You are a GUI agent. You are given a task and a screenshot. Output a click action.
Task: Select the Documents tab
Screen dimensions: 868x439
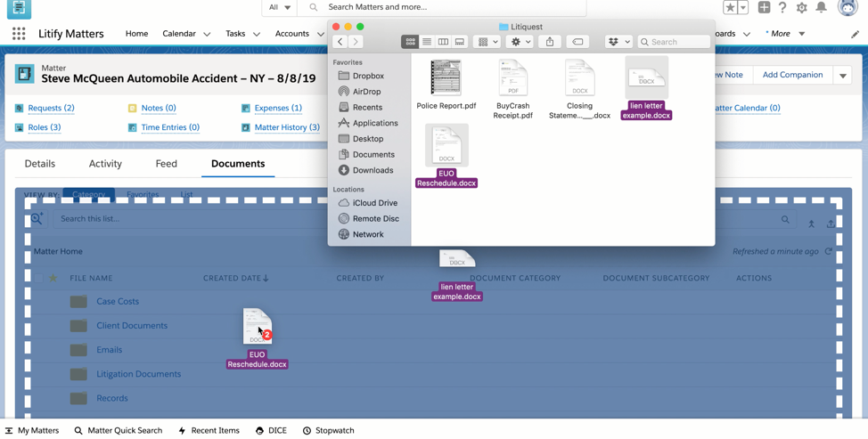tap(238, 164)
